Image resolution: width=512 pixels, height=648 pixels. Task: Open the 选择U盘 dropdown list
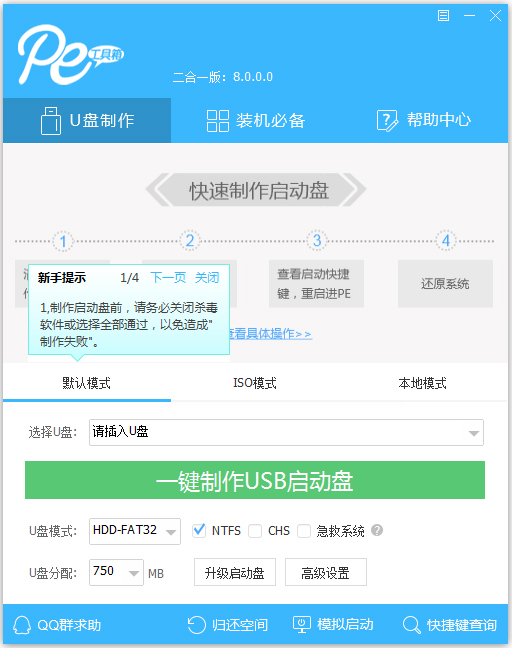point(286,433)
